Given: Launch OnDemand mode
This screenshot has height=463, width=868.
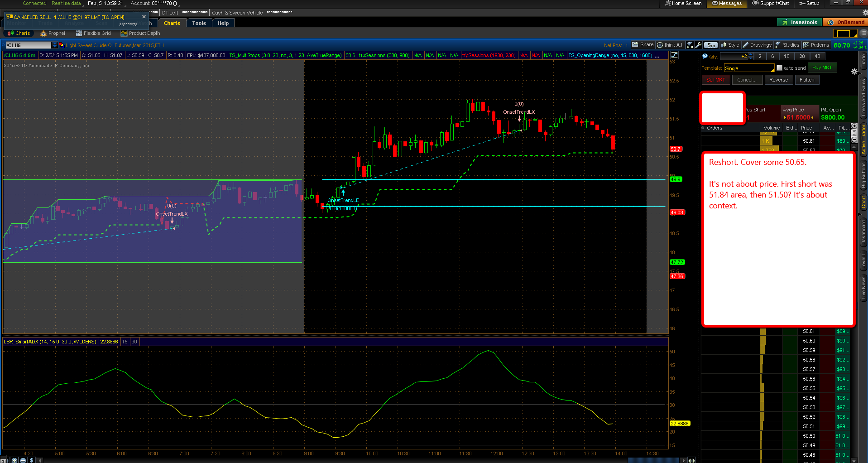Looking at the screenshot, I should pyautogui.click(x=846, y=22).
